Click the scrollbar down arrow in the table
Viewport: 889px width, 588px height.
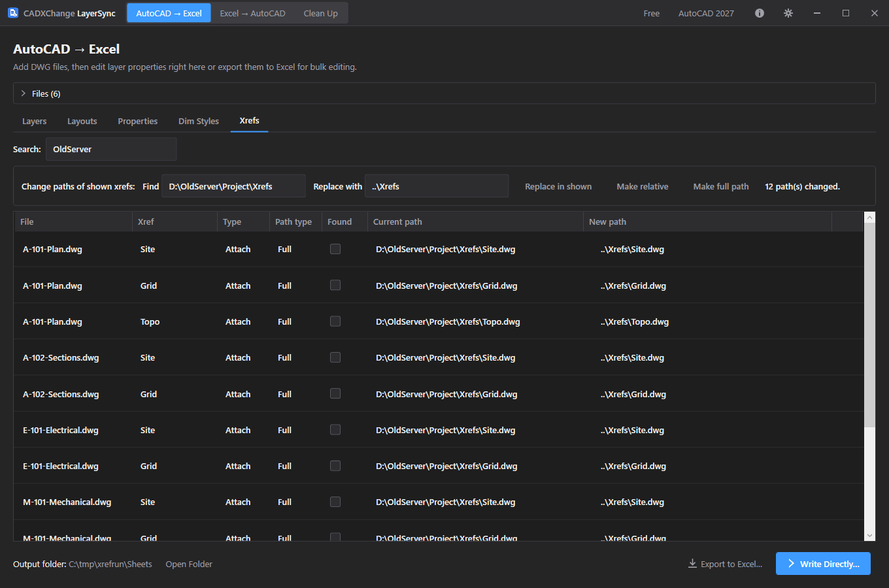pyautogui.click(x=869, y=536)
